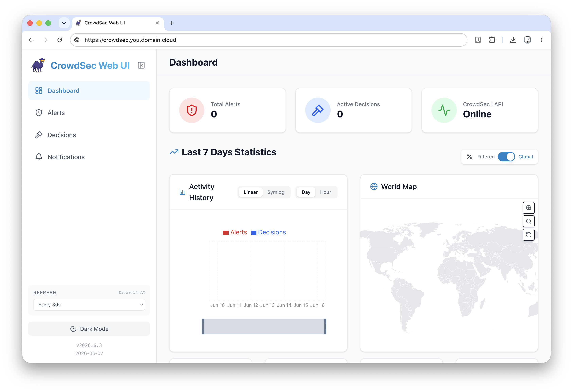Open the browser tab search chevron
Screen dimensions: 573x392
[64, 23]
